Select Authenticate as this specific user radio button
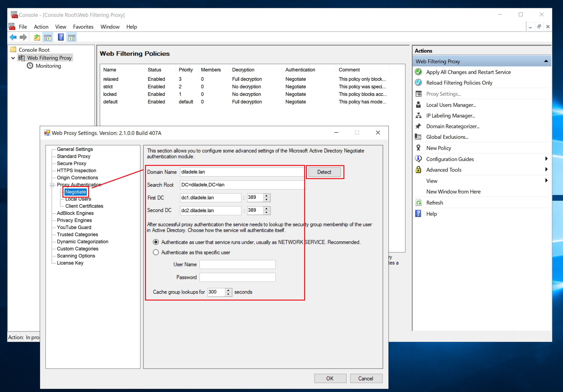This screenshot has width=563, height=392. [x=155, y=252]
